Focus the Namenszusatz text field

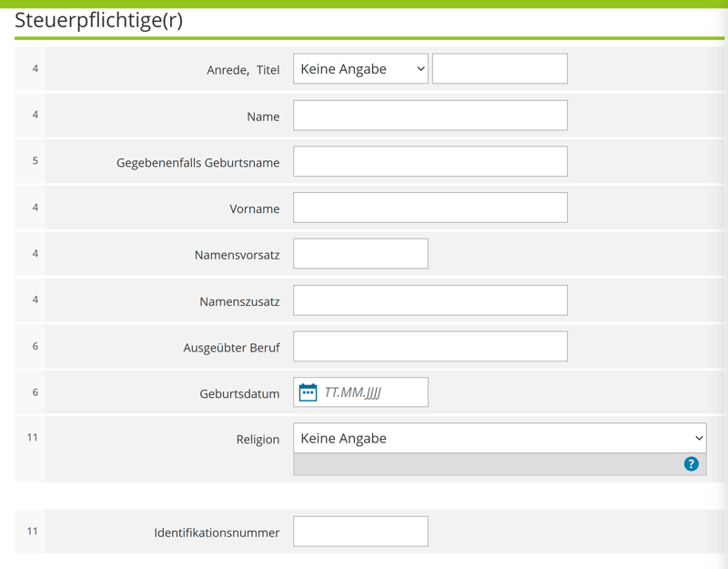click(430, 300)
